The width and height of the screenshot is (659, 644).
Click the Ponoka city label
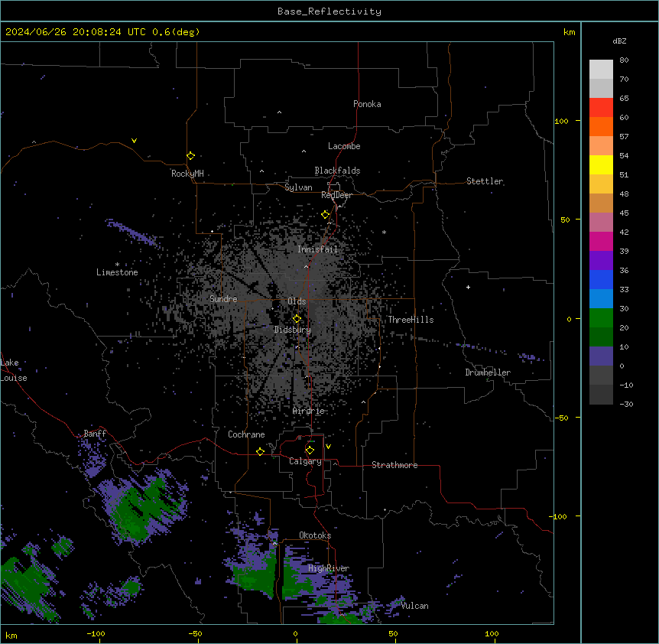[367, 104]
